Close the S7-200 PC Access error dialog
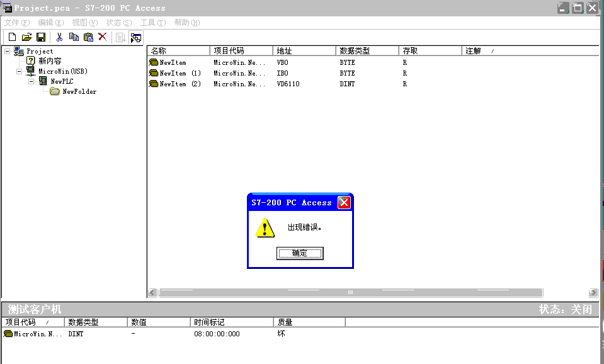 pyautogui.click(x=344, y=202)
